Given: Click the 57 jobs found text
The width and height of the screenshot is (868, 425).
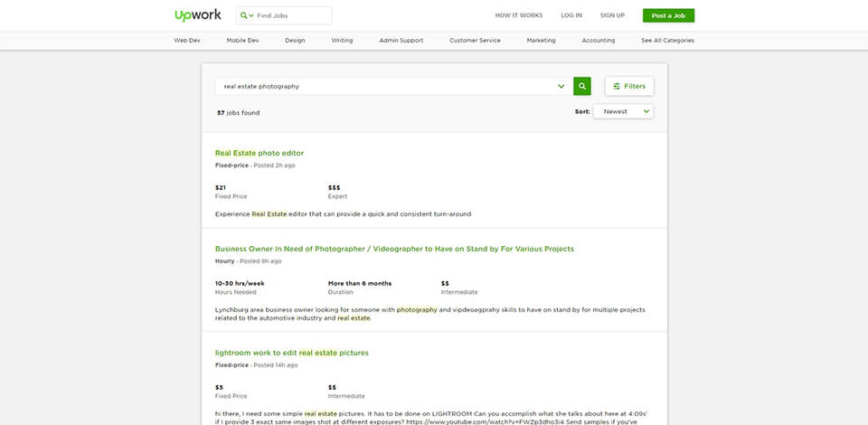Looking at the screenshot, I should pyautogui.click(x=238, y=113).
